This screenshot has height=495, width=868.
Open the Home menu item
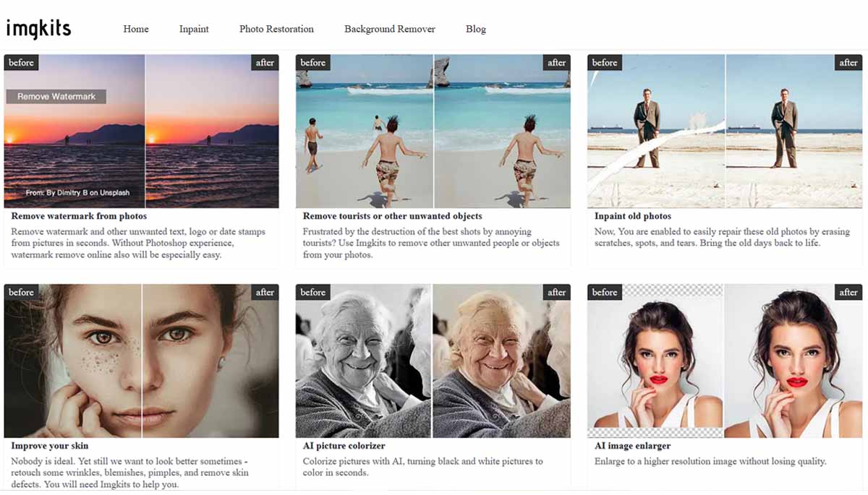[x=136, y=29]
